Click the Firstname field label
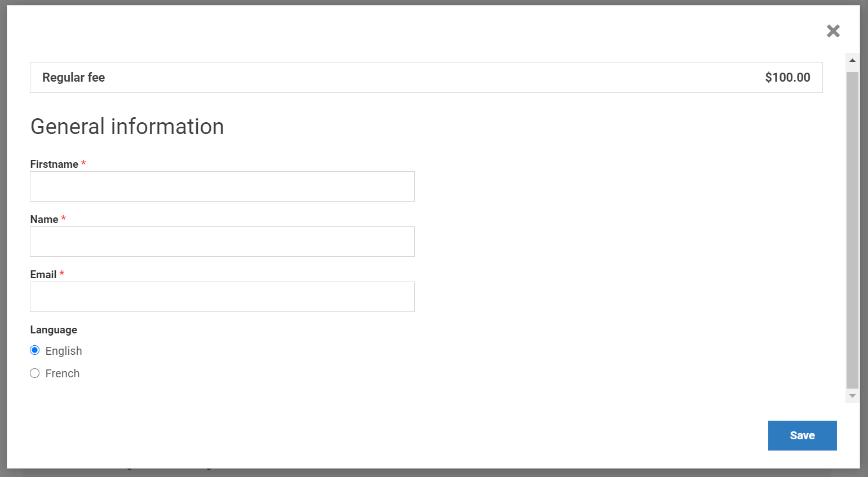The image size is (868, 477). (54, 164)
